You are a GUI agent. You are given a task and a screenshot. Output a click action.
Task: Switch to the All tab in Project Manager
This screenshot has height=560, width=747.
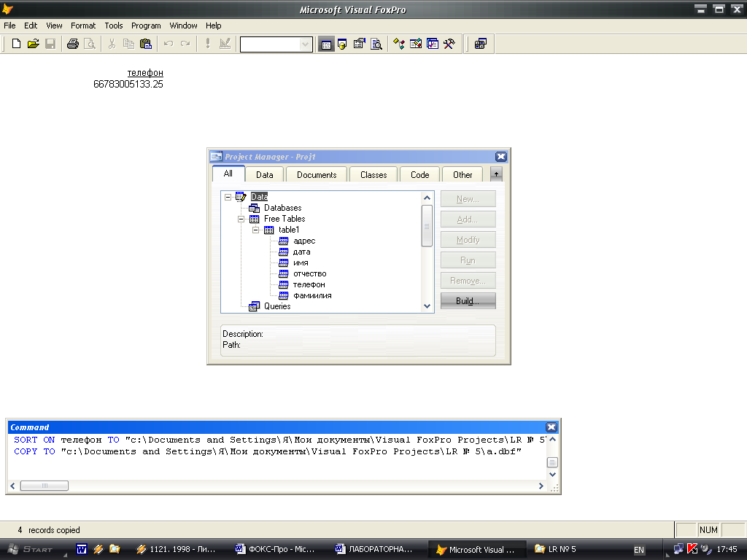[x=228, y=174]
